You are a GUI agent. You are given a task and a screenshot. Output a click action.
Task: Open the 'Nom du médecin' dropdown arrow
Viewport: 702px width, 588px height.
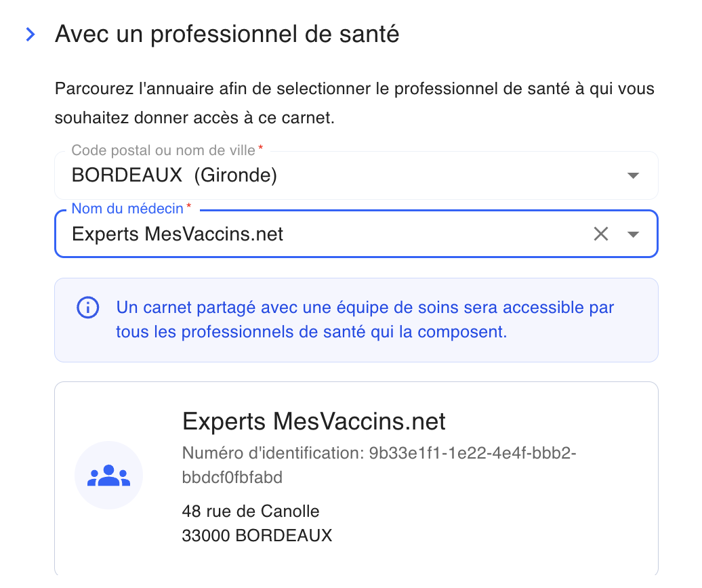pos(633,234)
